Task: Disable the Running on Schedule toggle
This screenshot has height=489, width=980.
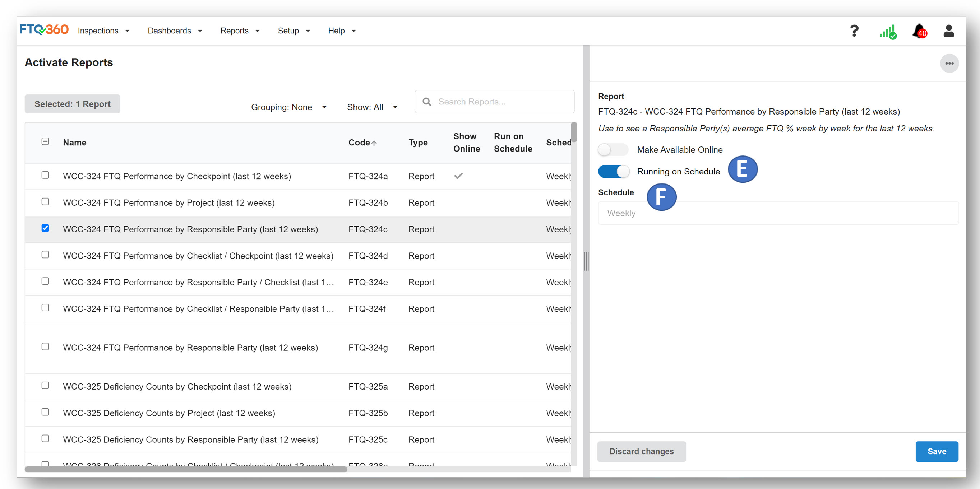Action: (x=613, y=172)
